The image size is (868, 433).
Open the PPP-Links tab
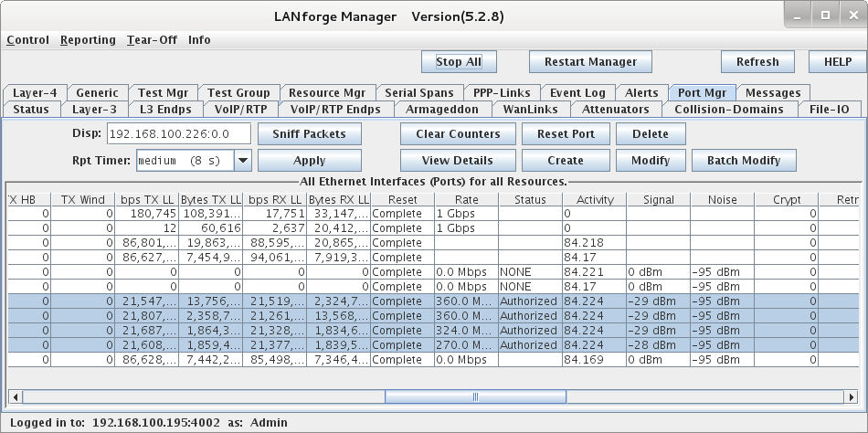502,92
